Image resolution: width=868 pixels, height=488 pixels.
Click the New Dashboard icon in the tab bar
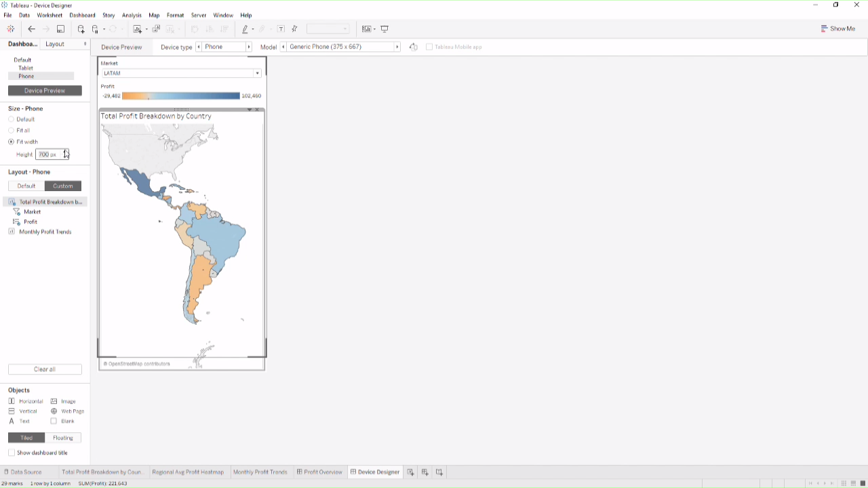coord(425,472)
